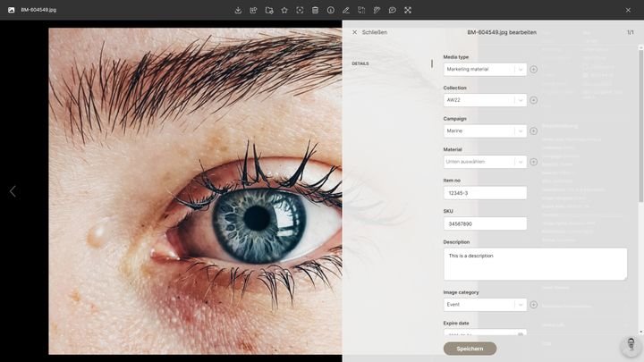Click the share icon in the toolbar
Screen dimensions: 644x362
(x=253, y=10)
